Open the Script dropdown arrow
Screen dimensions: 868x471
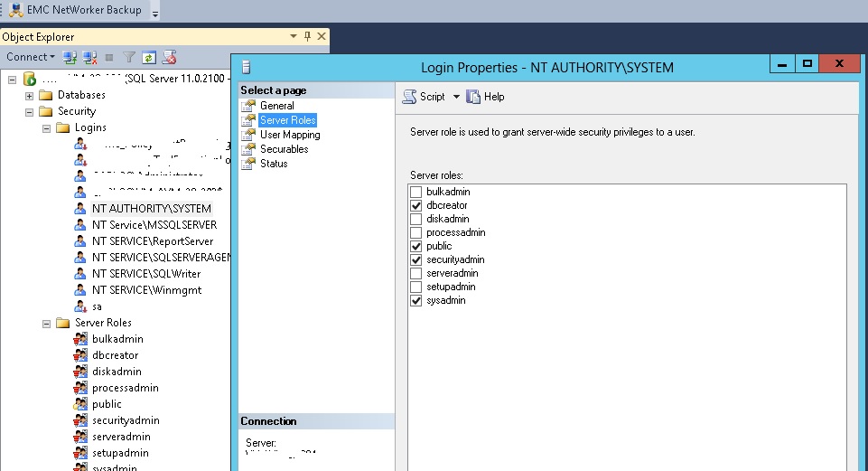[x=456, y=97]
